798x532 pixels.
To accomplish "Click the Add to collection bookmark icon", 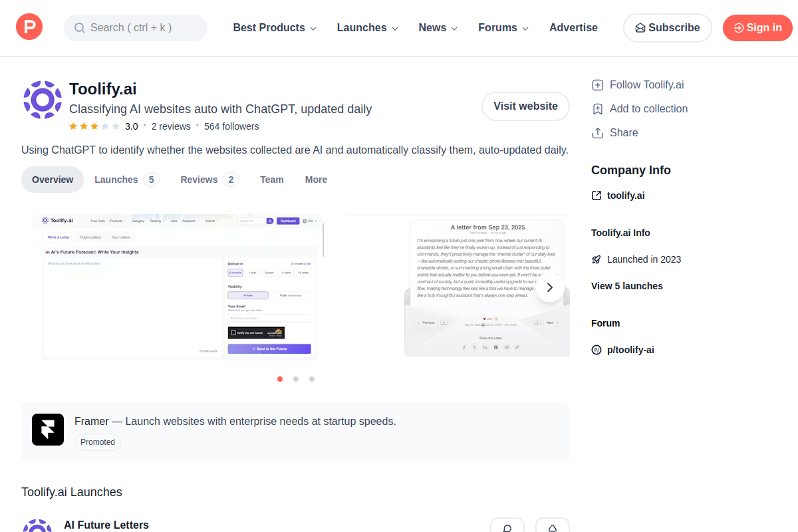I will tap(597, 108).
